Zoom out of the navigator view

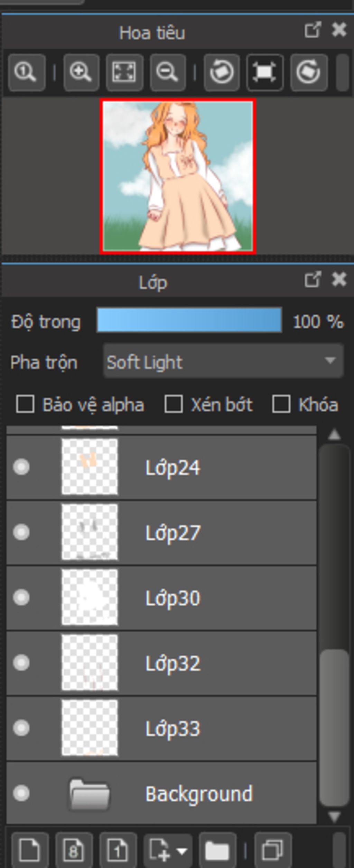[168, 72]
